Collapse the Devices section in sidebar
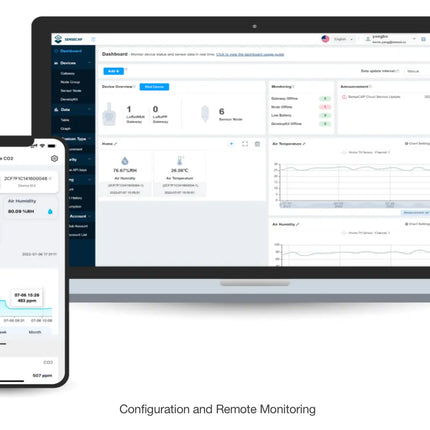The image size is (430, 430). pos(89,63)
